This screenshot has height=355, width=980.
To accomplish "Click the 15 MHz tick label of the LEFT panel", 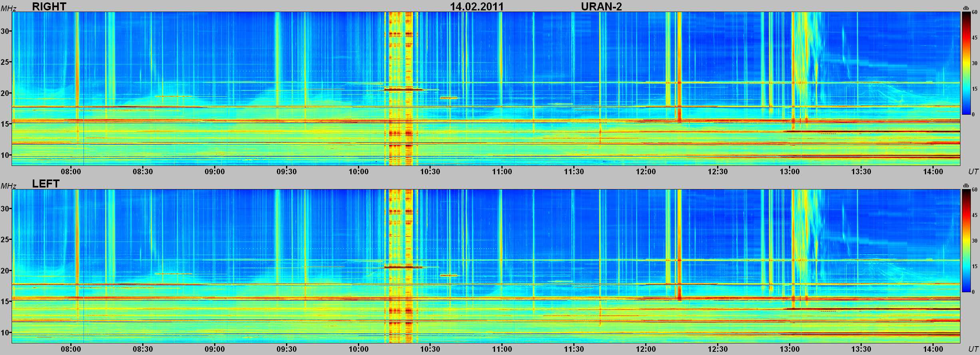I will [5, 302].
